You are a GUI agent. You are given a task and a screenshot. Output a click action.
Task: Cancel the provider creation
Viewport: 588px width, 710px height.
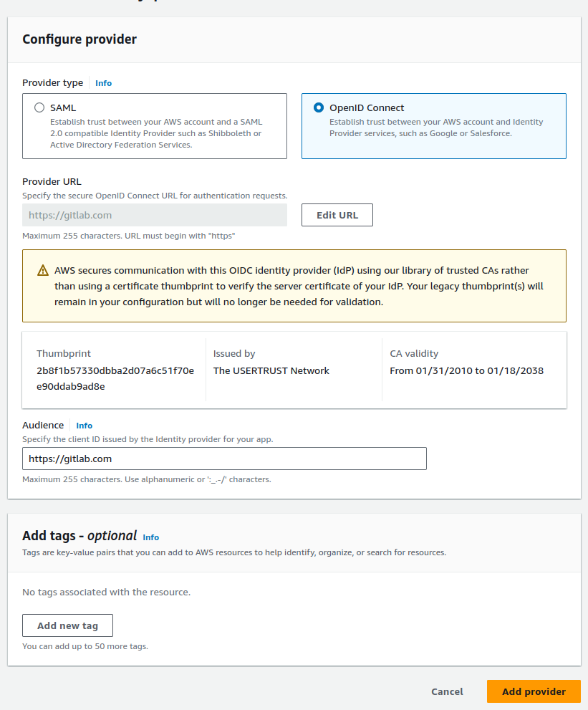pyautogui.click(x=447, y=691)
